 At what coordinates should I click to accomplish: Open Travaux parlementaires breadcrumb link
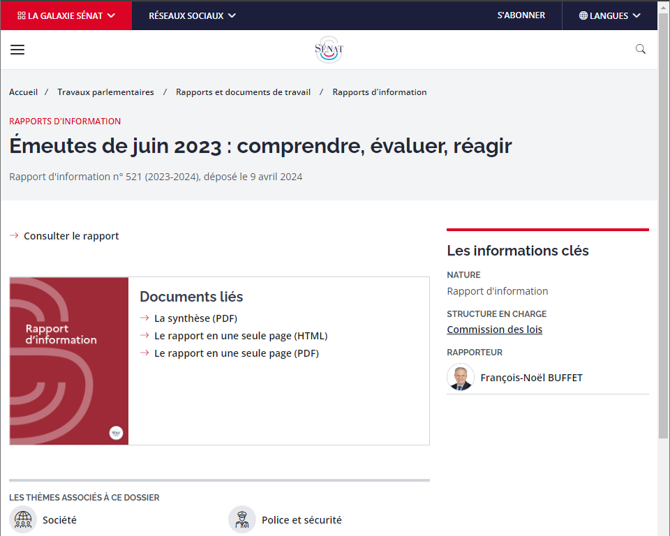[106, 92]
